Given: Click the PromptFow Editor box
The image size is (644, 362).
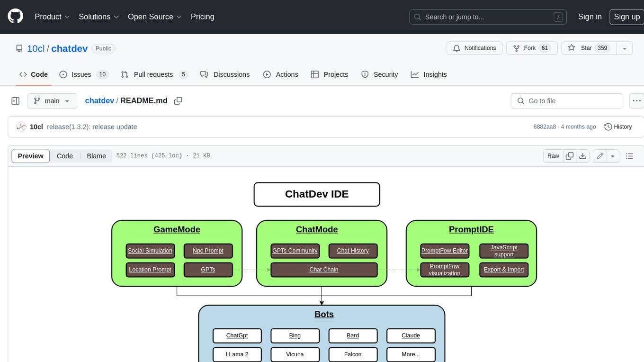Looking at the screenshot, I should click(445, 251).
